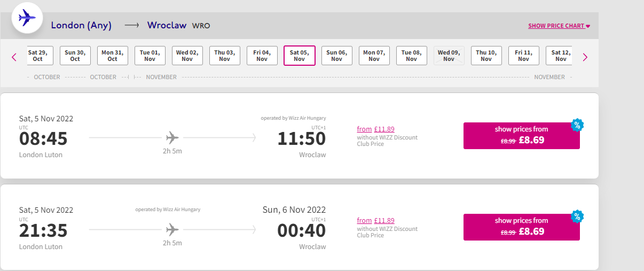The width and height of the screenshot is (644, 271).
Task: Select the Sat 05, Nov date tab
Action: (x=300, y=56)
